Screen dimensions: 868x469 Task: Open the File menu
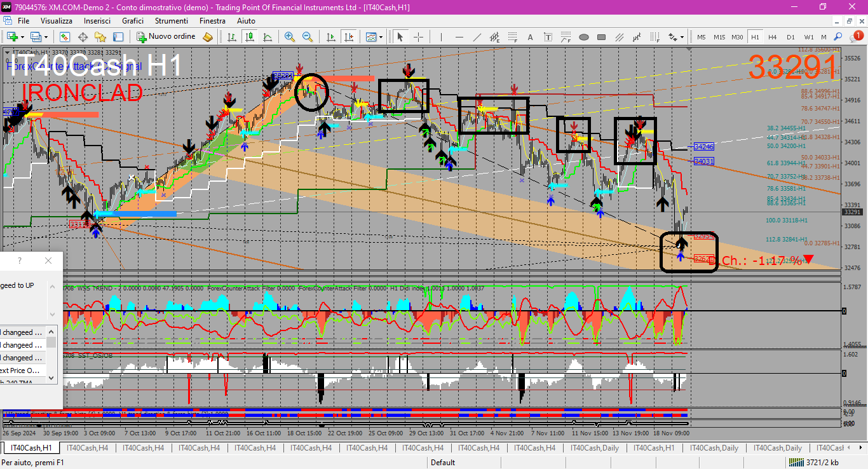coord(24,21)
